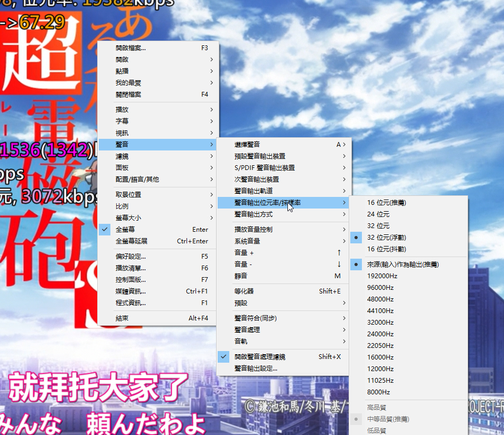This screenshot has width=504, height=435.
Task: Open the 次聲音輸出裝置 submenu
Action: (284, 179)
